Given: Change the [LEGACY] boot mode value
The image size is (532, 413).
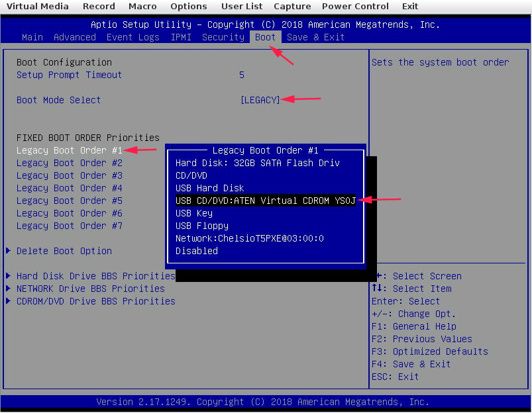Looking at the screenshot, I should coord(260,100).
